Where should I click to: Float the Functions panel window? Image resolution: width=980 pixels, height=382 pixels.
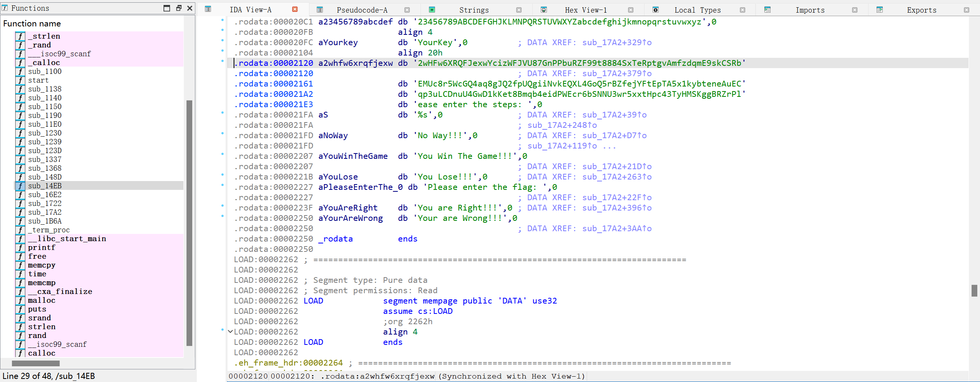pyautogui.click(x=178, y=8)
